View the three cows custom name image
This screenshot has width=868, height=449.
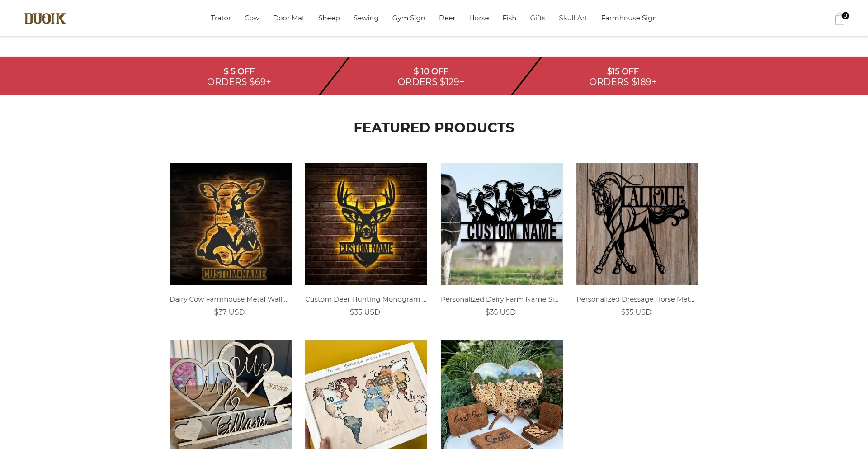pos(502,224)
